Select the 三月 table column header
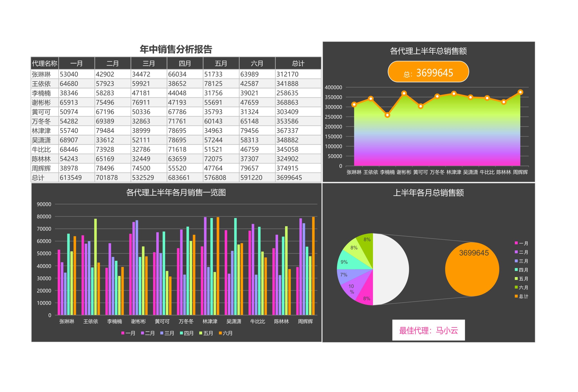 (x=149, y=63)
